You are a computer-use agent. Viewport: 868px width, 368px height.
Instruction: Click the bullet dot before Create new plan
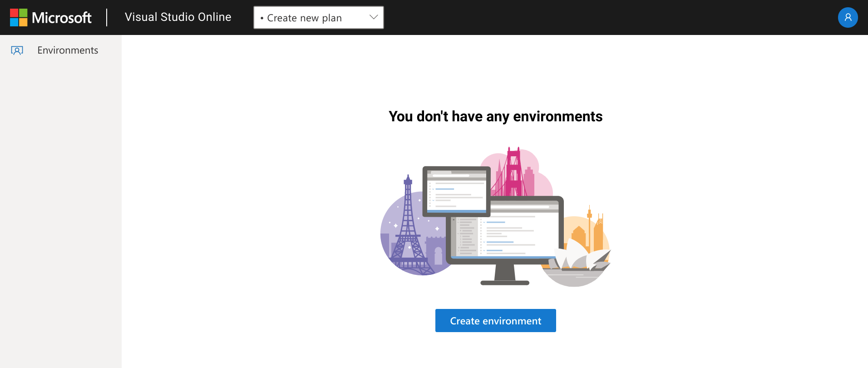(262, 18)
